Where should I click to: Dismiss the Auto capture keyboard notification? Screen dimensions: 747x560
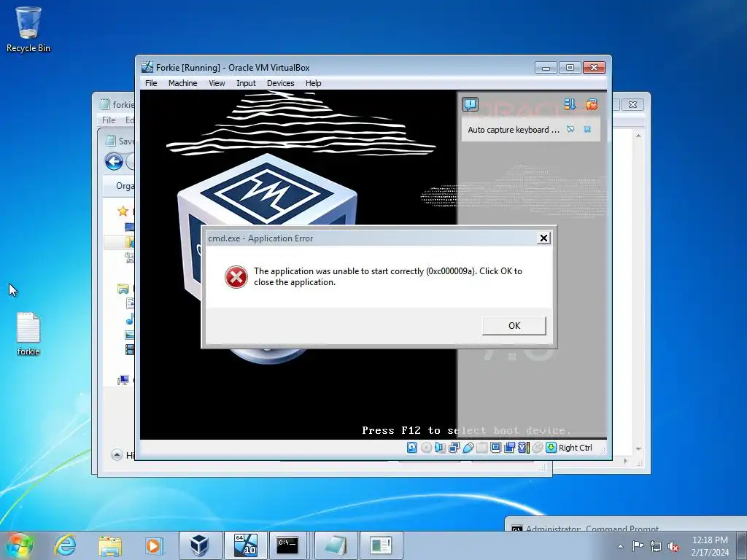click(x=587, y=129)
